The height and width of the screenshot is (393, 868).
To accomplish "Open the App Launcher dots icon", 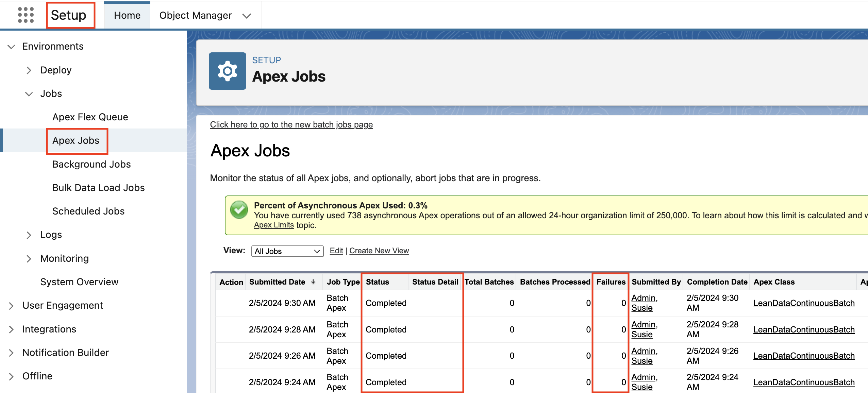I will [26, 15].
